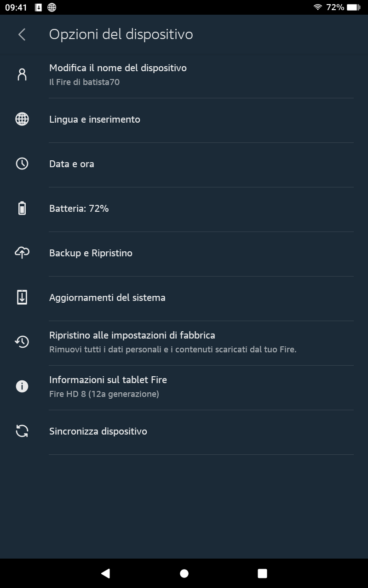Tap the person icon for device name
This screenshot has width=368, height=588.
(x=22, y=75)
